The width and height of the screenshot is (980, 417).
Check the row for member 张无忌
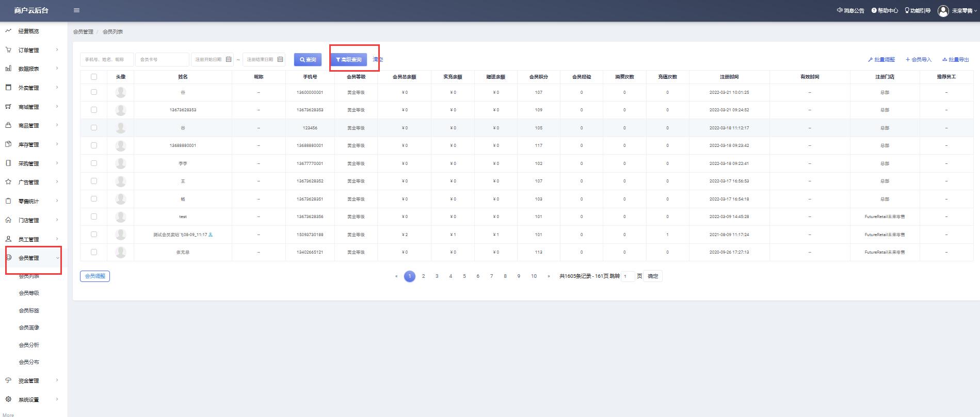click(x=94, y=252)
